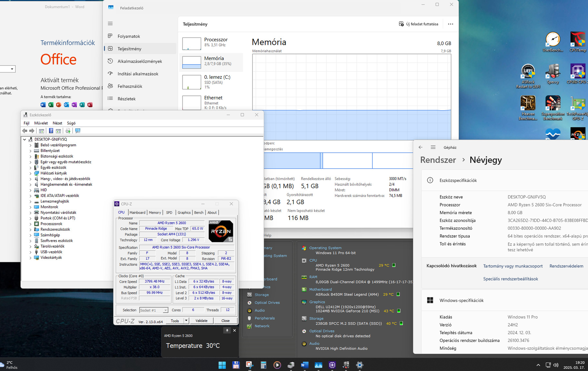588x371 pixels.
Task: Expand Billentyűzet node in Device Manager
Action: point(31,151)
